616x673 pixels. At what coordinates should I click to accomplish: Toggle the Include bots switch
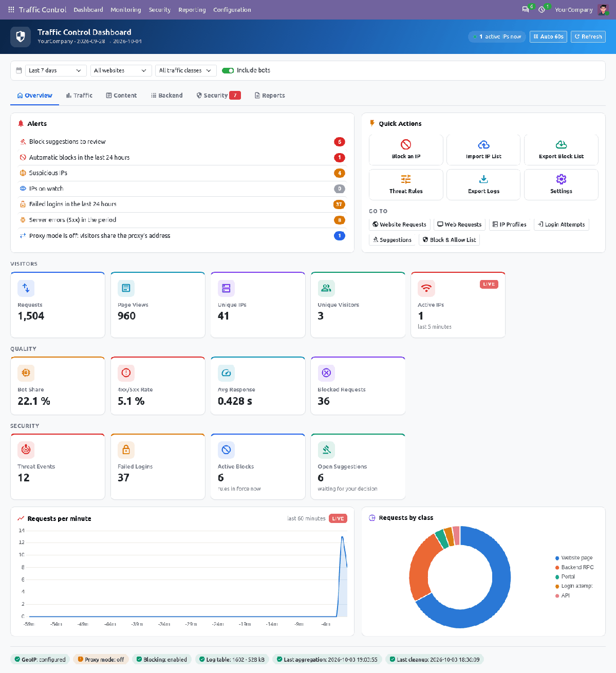click(x=228, y=70)
